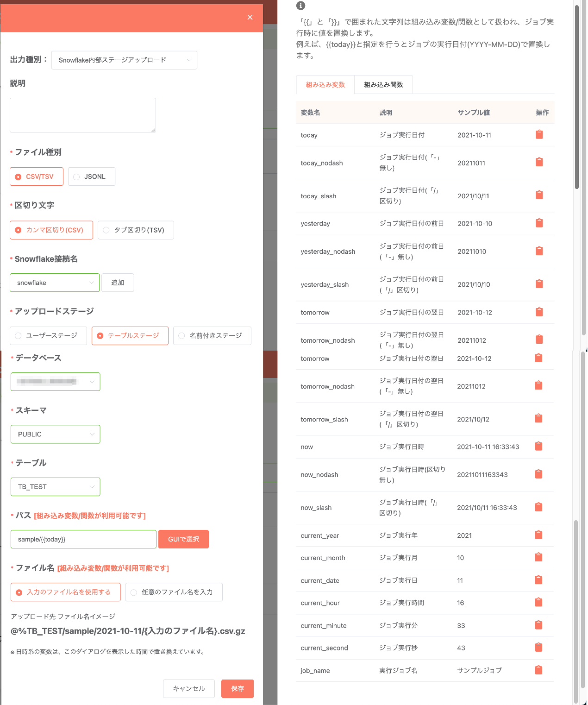Copy the current_second variable value

[x=538, y=648]
